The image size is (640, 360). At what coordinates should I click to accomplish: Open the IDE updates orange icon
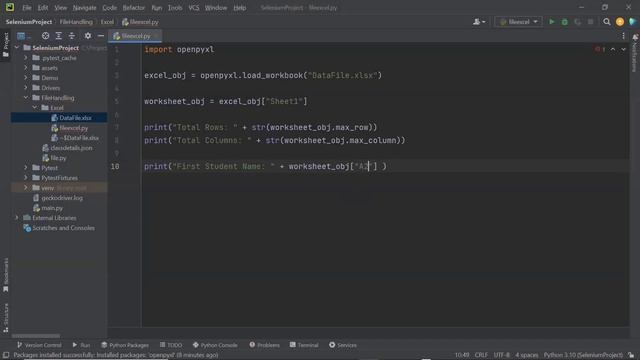pos(620,22)
